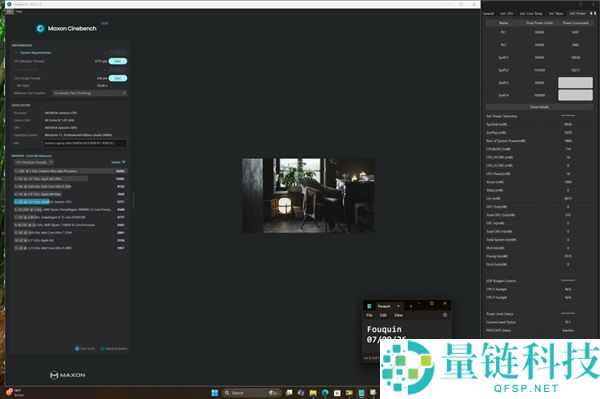Start the CPU Multiple Threads benchmark
This screenshot has width=600, height=399.
click(x=117, y=61)
